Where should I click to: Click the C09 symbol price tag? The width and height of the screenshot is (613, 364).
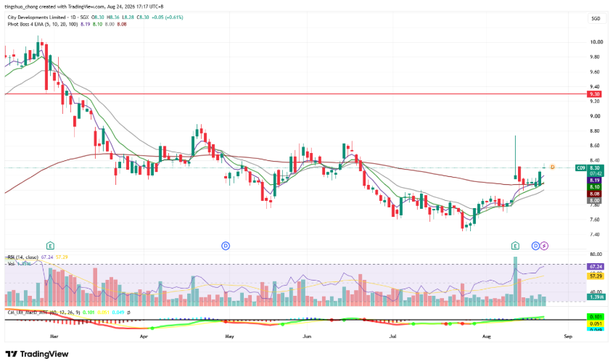[581, 168]
